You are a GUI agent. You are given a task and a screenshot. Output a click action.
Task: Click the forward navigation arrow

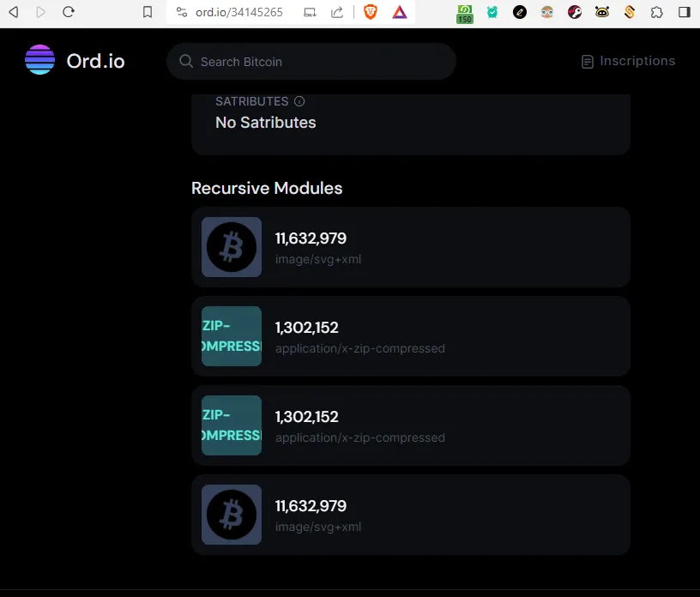coord(40,12)
